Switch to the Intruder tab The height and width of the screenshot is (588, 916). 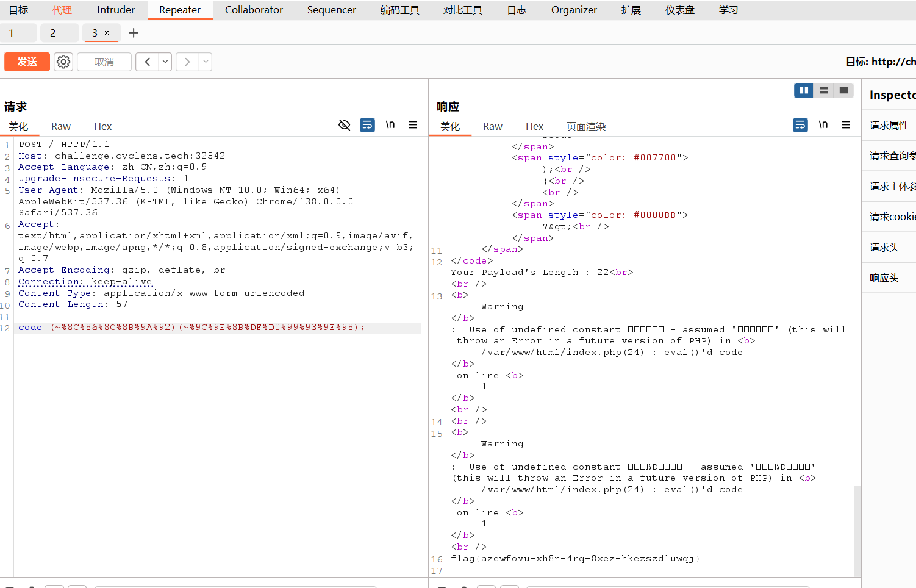(x=116, y=10)
